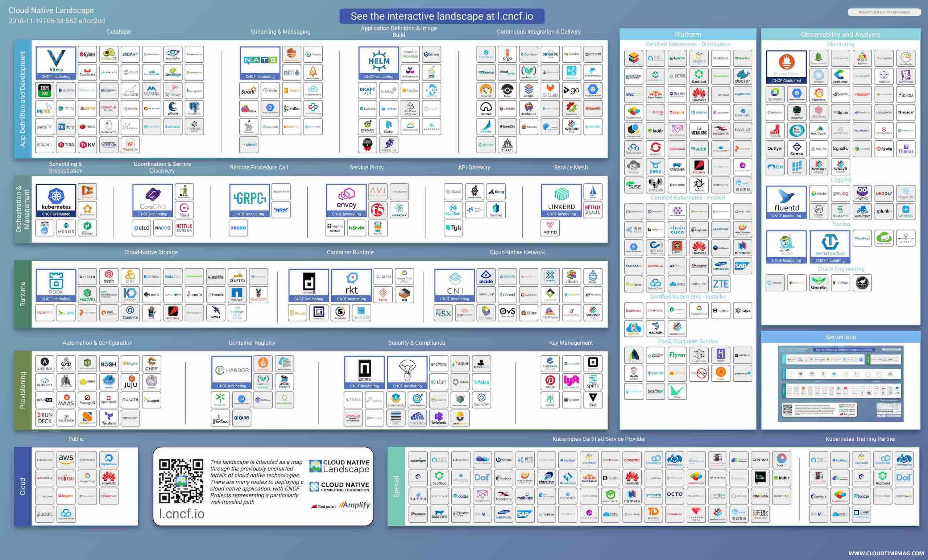Select the cilium network logo
Screen dimensions: 928x560
571,277
